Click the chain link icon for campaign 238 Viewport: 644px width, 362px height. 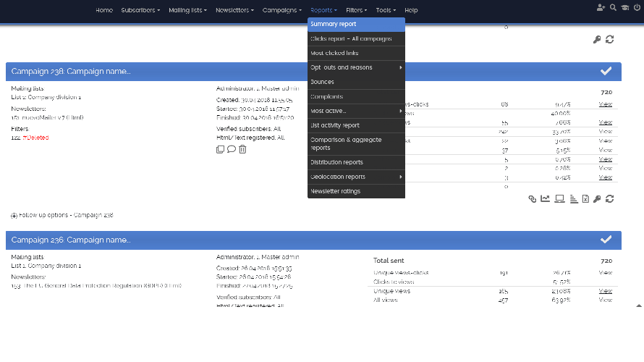532,198
